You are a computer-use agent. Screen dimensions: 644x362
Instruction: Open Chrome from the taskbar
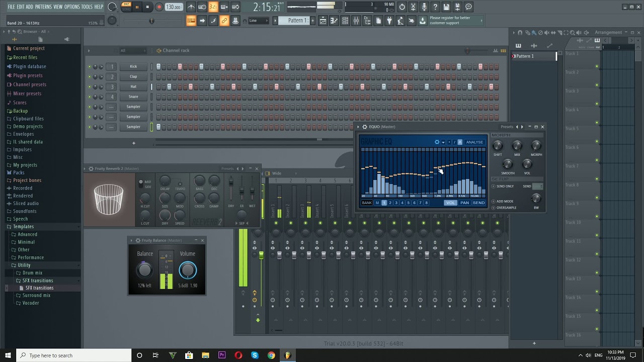point(271,355)
